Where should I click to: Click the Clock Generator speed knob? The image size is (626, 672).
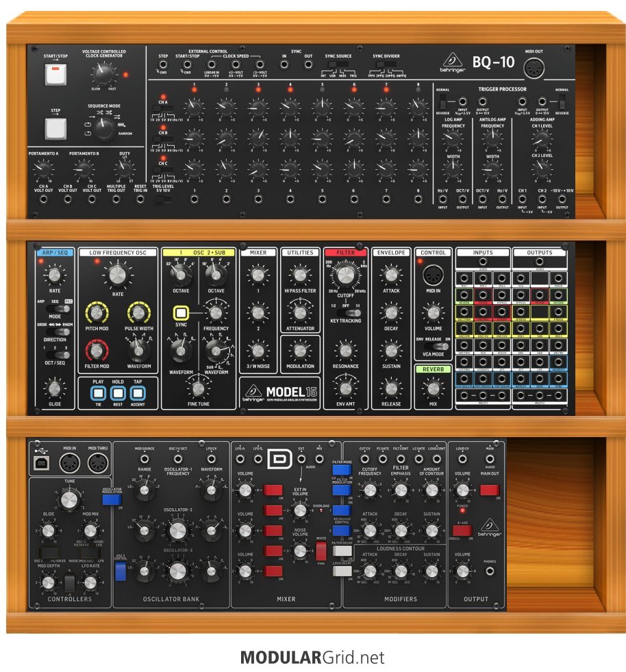(x=104, y=73)
